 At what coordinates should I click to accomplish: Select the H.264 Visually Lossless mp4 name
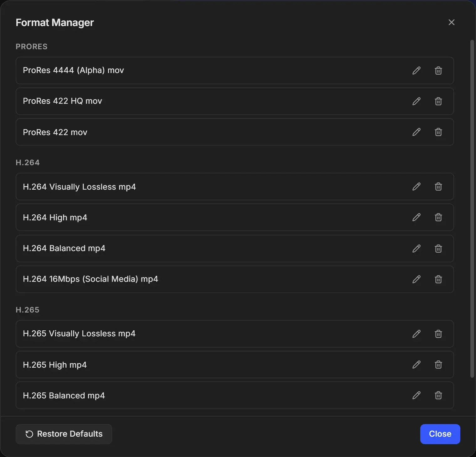79,187
